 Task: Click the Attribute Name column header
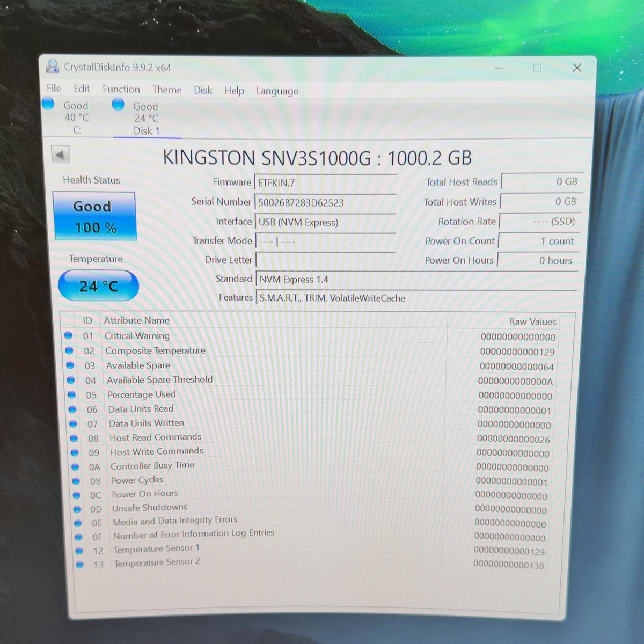pyautogui.click(x=137, y=320)
